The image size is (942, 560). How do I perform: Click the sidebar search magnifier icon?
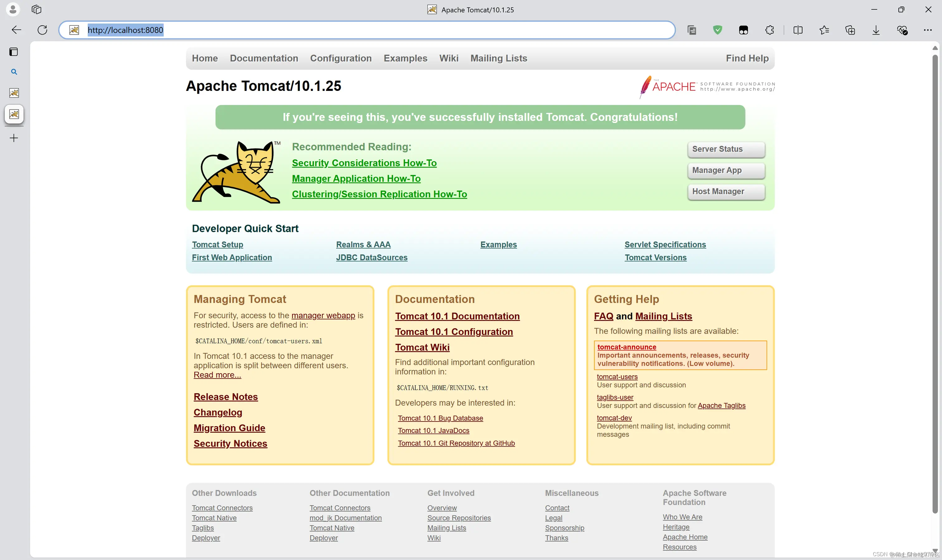pyautogui.click(x=14, y=72)
